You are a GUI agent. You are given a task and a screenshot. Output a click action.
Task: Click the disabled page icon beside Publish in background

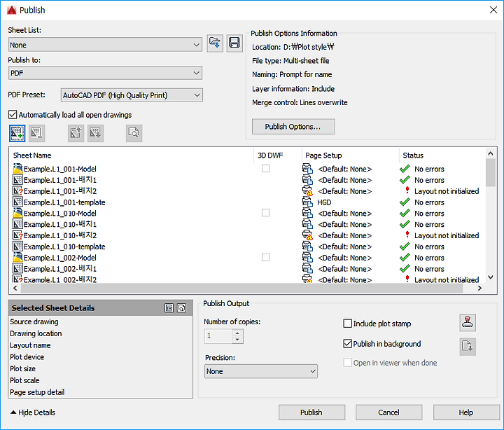(468, 347)
